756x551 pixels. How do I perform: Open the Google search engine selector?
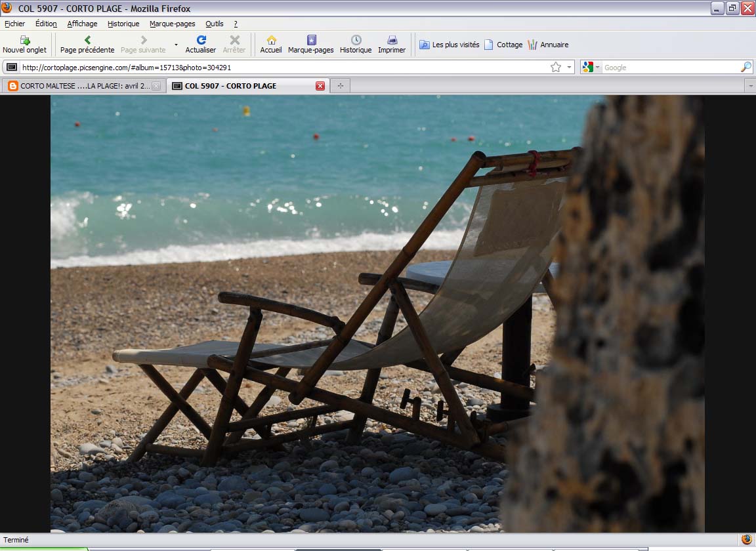(590, 68)
